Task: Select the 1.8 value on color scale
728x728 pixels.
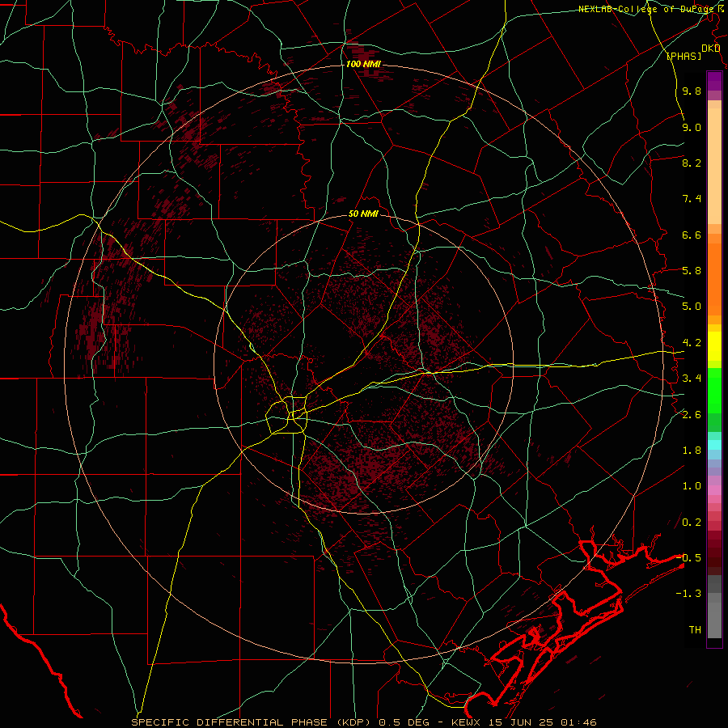Action: [x=692, y=451]
